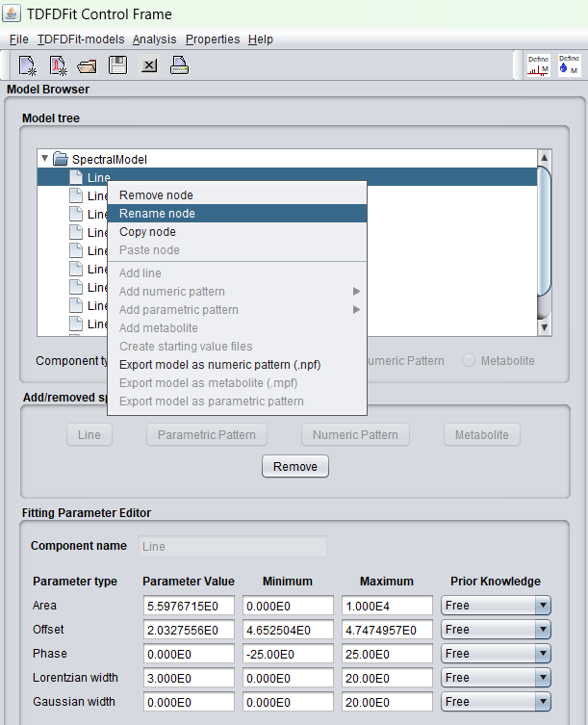
Task: Select the highlighted Line node in tree
Action: coord(287,177)
